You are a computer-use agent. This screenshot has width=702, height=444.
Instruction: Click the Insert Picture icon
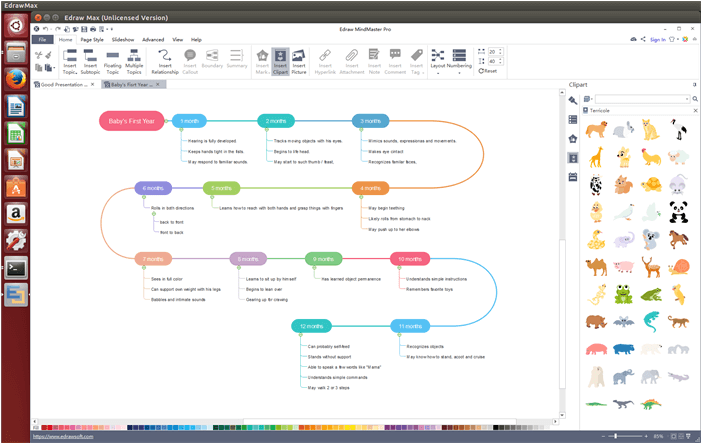[x=299, y=61]
